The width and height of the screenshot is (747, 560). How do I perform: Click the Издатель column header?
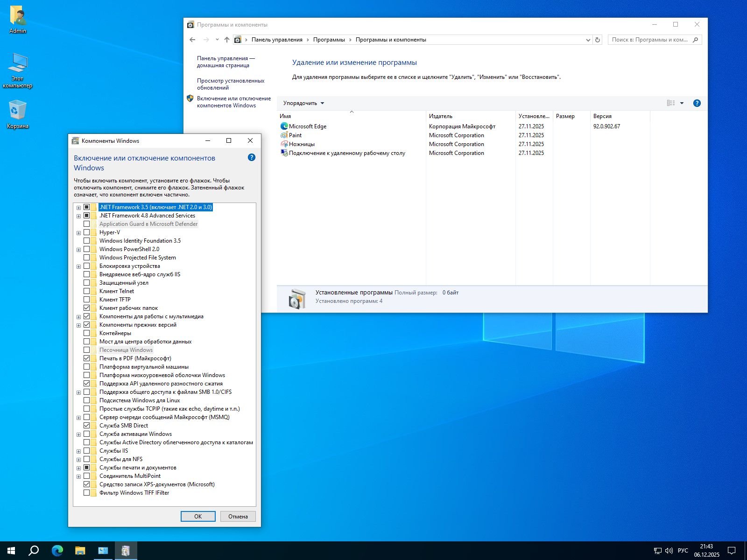441,116
